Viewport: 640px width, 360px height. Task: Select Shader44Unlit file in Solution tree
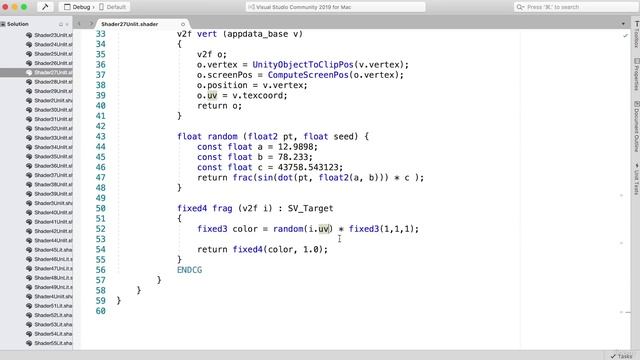[49, 241]
